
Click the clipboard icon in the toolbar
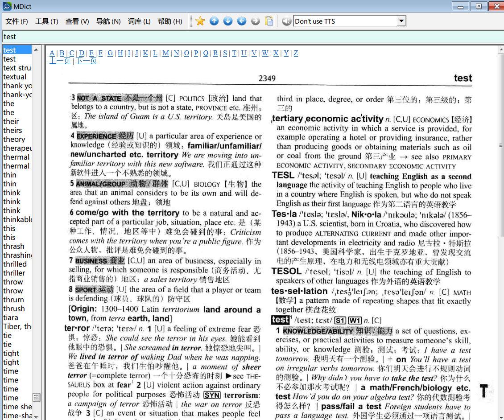point(269,21)
